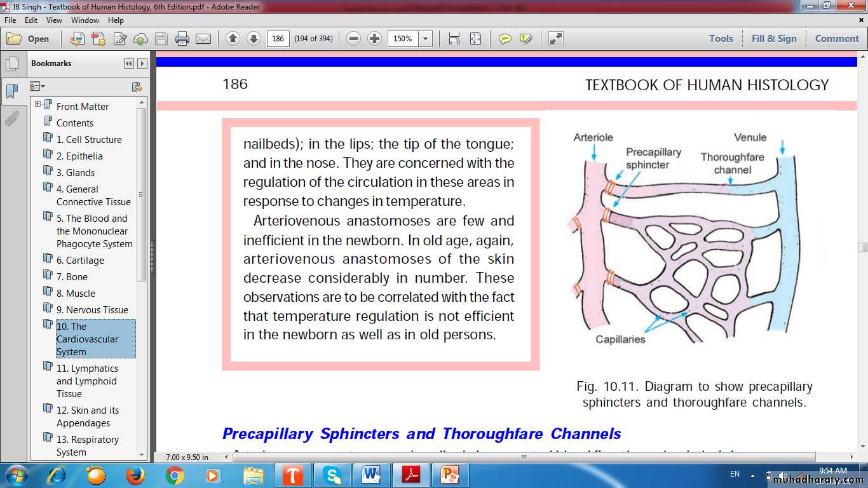
Task: Open the Tools pane
Action: click(721, 39)
